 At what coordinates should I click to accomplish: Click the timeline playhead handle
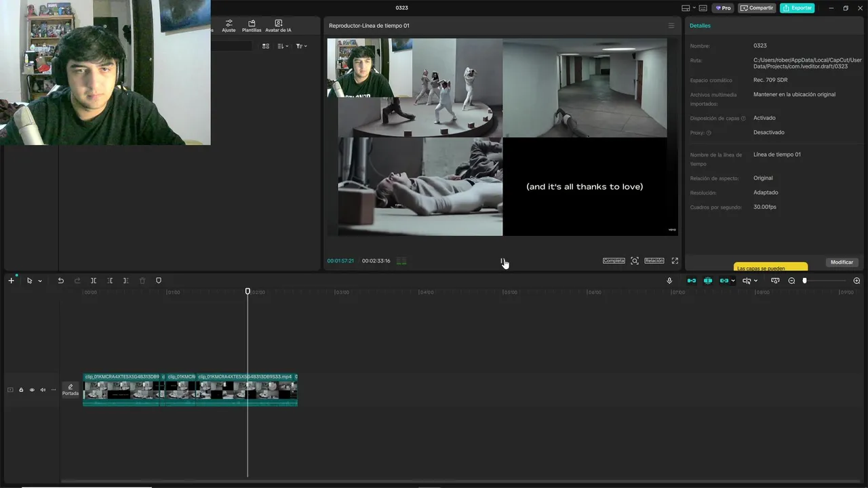248,291
